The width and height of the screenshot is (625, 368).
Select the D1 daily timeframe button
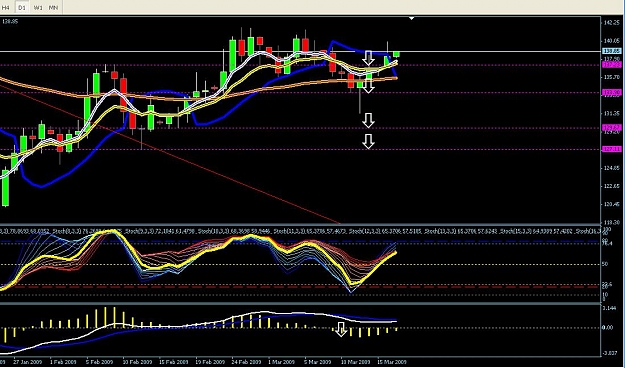tap(22, 7)
